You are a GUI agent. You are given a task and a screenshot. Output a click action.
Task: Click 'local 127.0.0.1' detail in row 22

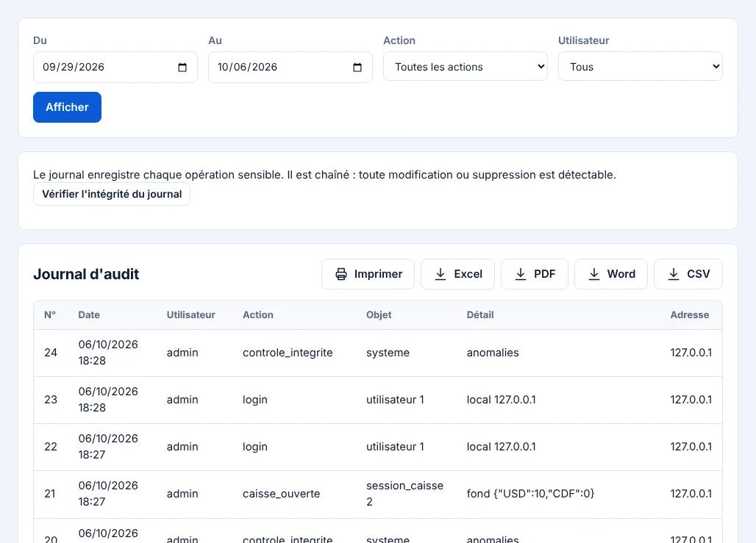click(502, 447)
